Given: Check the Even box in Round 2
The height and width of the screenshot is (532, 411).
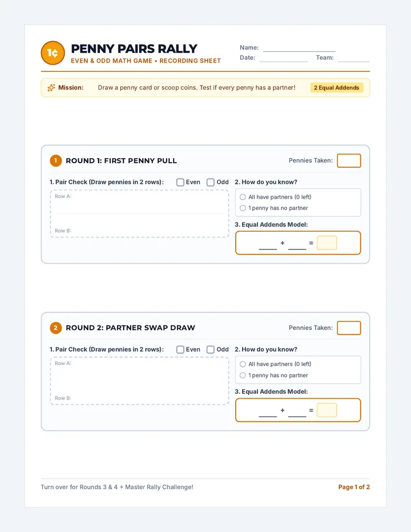Looking at the screenshot, I should click(x=180, y=349).
